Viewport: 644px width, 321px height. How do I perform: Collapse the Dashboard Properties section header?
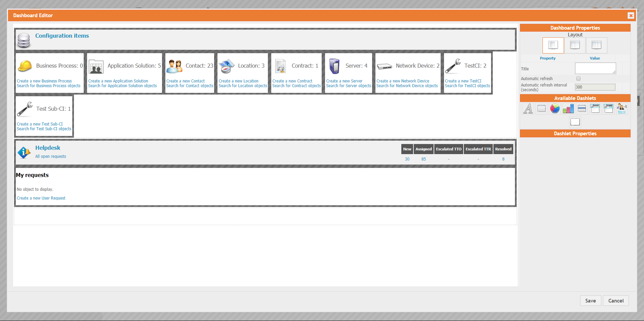coord(575,28)
